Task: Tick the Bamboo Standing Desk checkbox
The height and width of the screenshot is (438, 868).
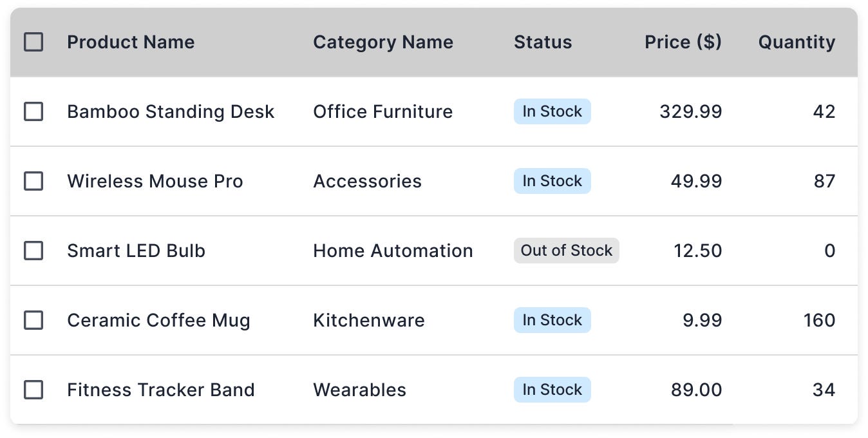Action: click(33, 112)
